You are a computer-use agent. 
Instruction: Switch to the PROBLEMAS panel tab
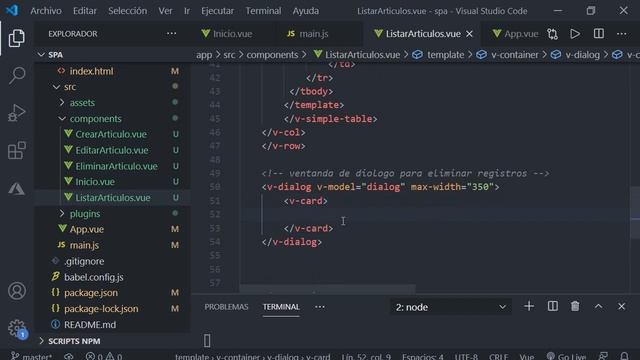click(x=226, y=307)
